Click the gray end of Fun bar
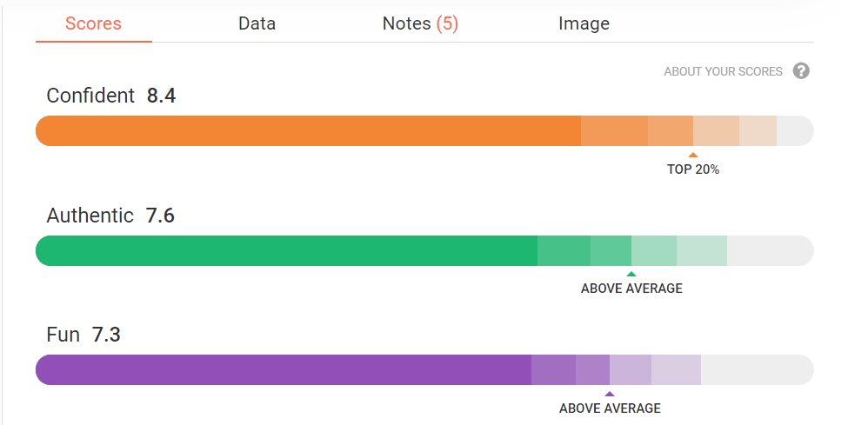The height and width of the screenshot is (425, 868). coord(758,369)
